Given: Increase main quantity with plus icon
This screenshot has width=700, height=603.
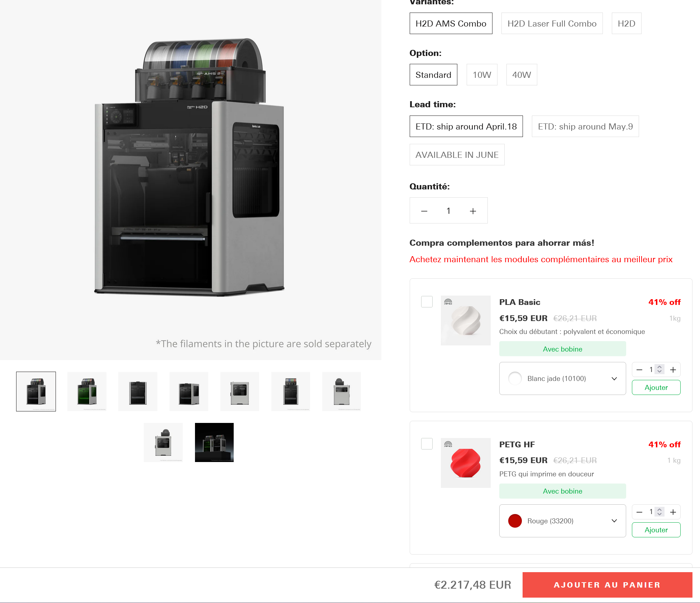Looking at the screenshot, I should (x=473, y=211).
